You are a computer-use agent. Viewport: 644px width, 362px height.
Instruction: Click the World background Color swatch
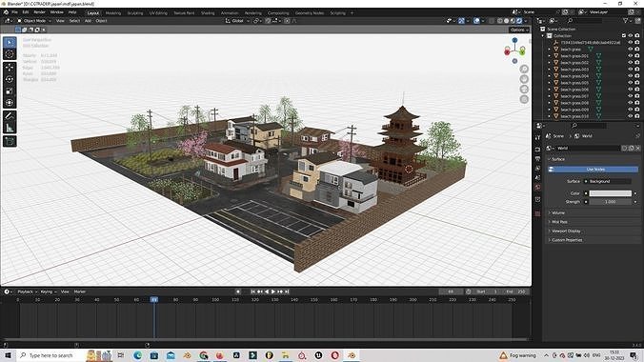pyautogui.click(x=611, y=193)
